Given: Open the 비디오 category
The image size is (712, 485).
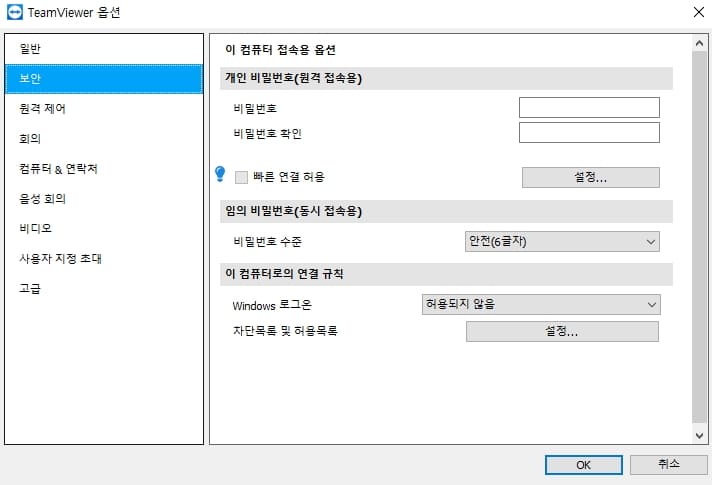Looking at the screenshot, I should click(x=104, y=228).
